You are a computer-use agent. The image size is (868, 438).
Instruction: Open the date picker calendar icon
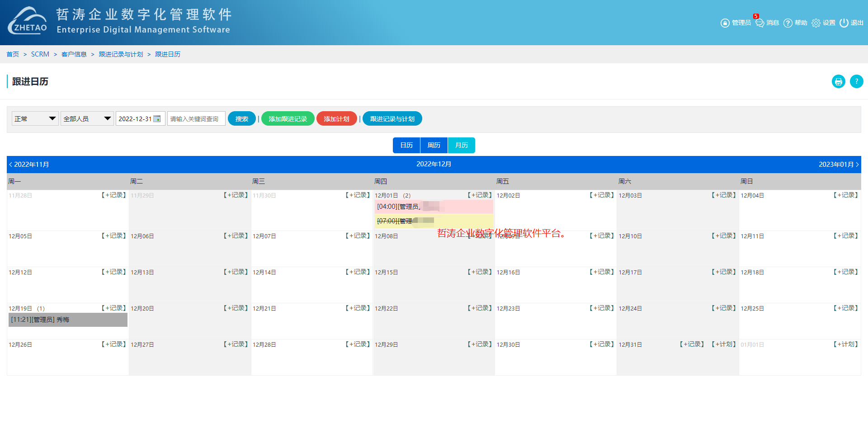pos(157,119)
